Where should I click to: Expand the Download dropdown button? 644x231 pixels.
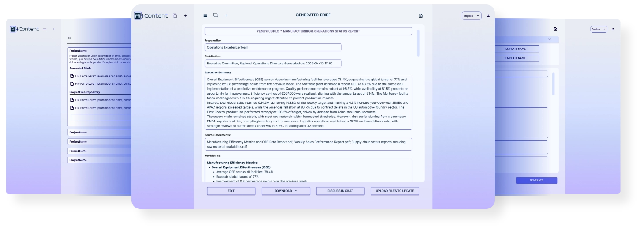(286, 191)
